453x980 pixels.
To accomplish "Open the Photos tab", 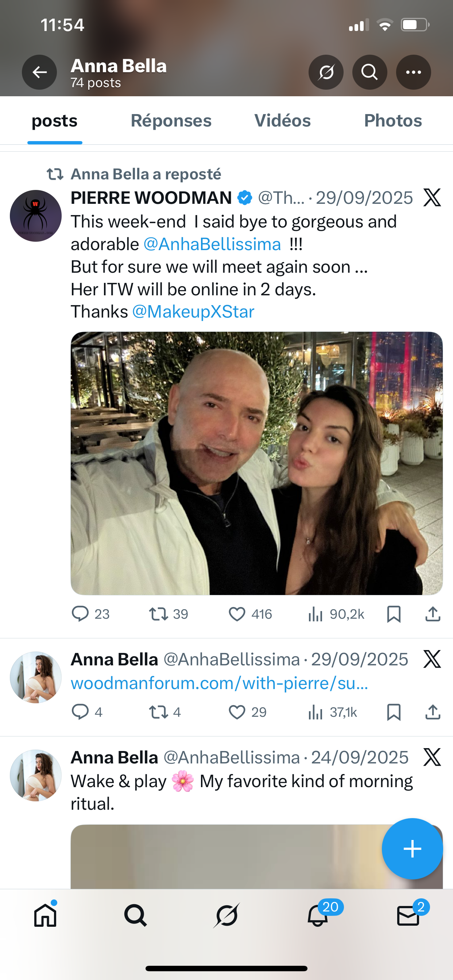I will pyautogui.click(x=393, y=121).
